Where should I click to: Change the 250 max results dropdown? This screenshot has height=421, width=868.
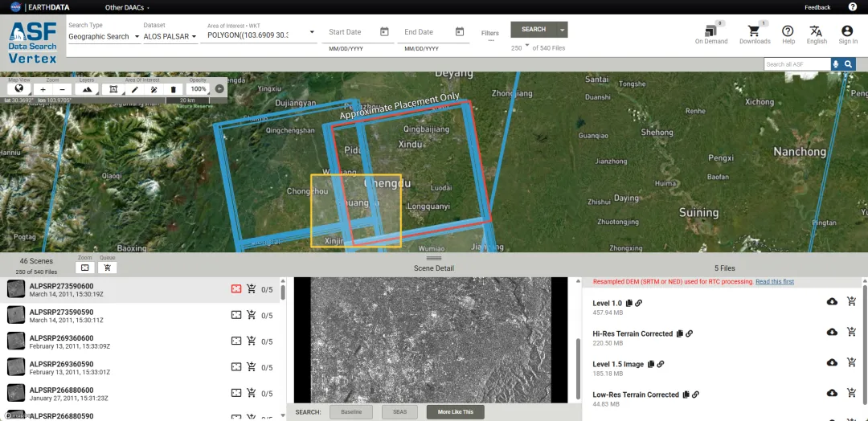(520, 47)
